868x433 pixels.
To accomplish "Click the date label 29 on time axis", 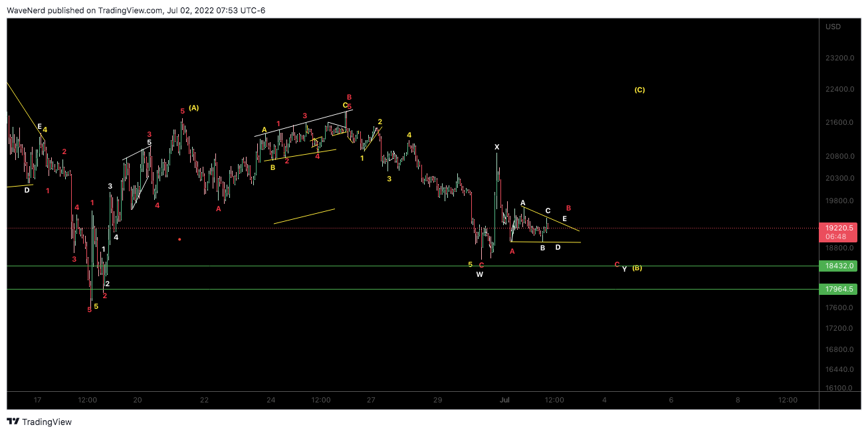I will click(x=437, y=400).
